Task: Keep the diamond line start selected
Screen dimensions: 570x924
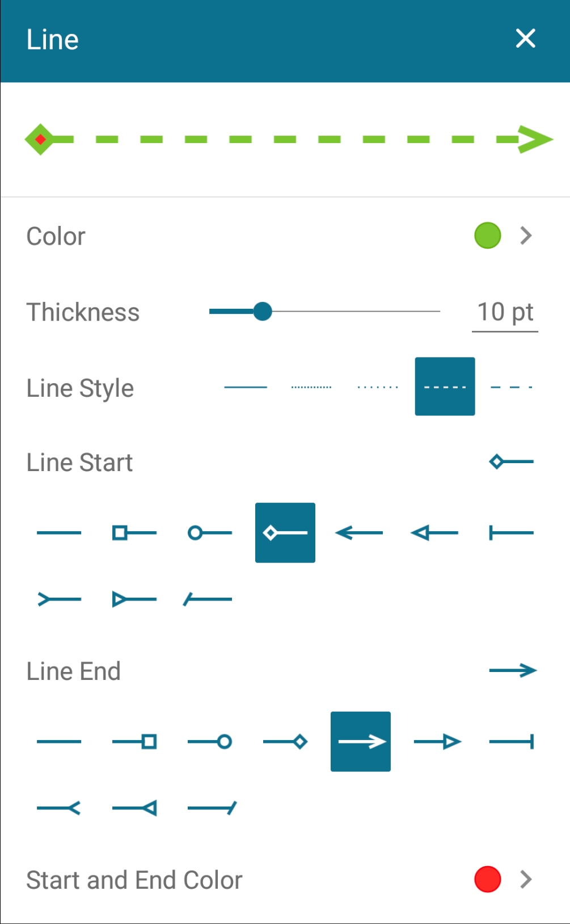Action: pyautogui.click(x=285, y=532)
